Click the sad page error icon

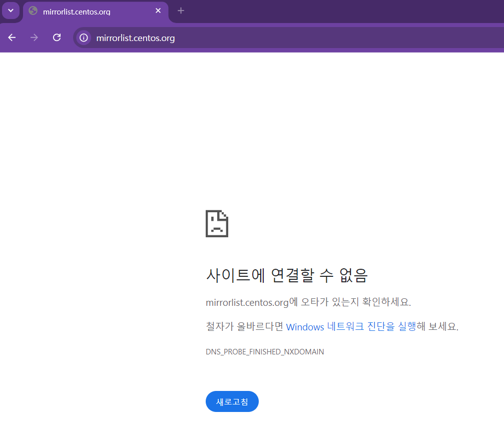tap(217, 224)
